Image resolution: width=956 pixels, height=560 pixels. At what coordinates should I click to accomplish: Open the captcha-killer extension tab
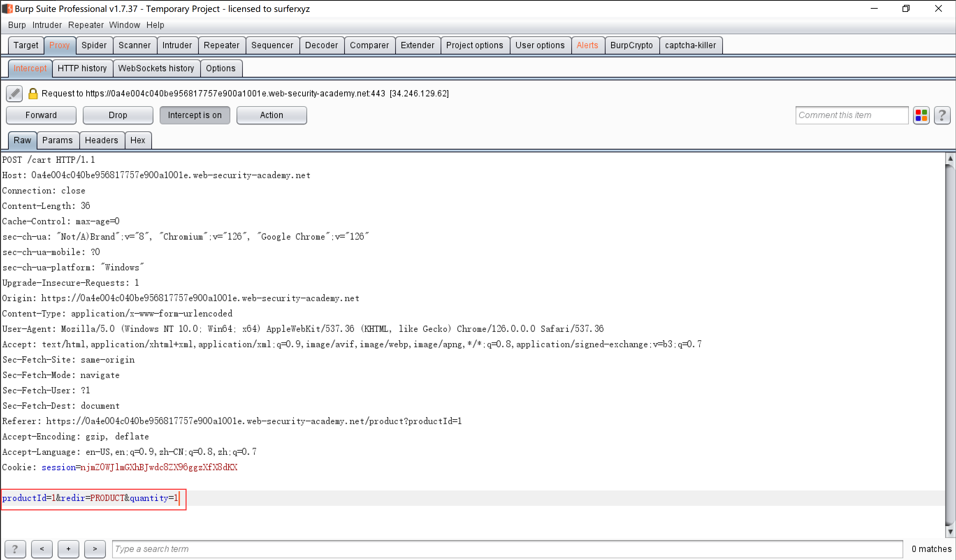[690, 45]
